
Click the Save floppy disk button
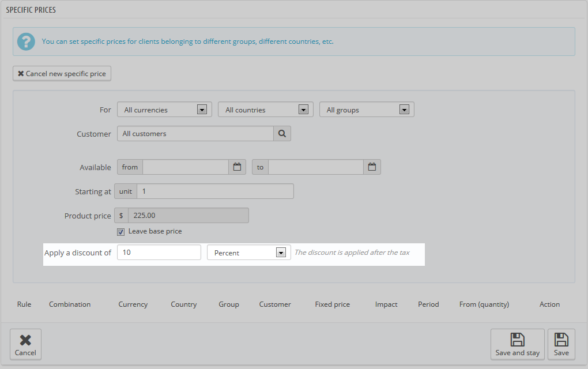point(561,344)
